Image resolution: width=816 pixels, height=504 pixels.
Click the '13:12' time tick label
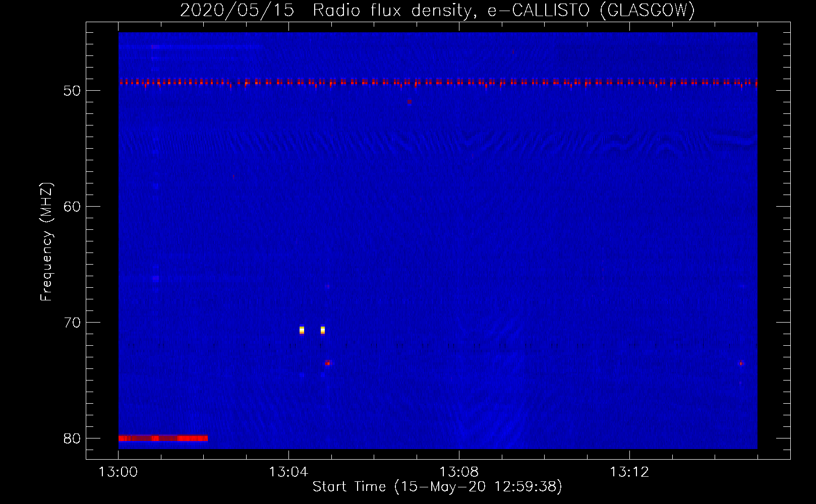pyautogui.click(x=629, y=472)
